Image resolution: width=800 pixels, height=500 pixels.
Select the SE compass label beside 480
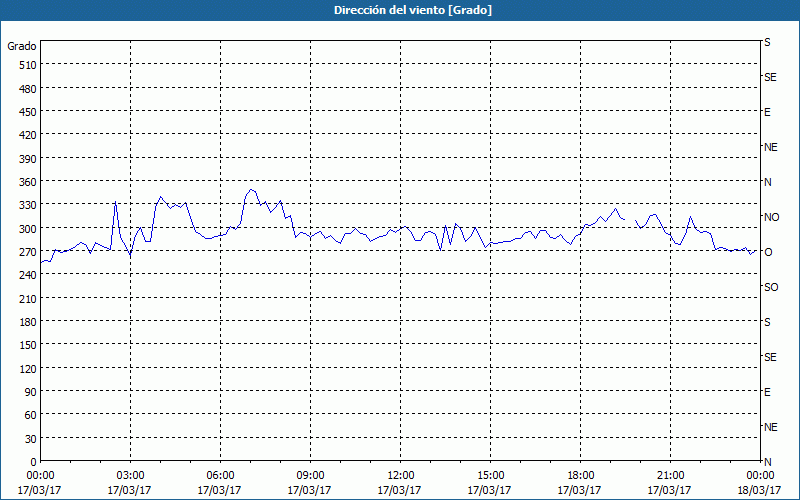point(770,77)
